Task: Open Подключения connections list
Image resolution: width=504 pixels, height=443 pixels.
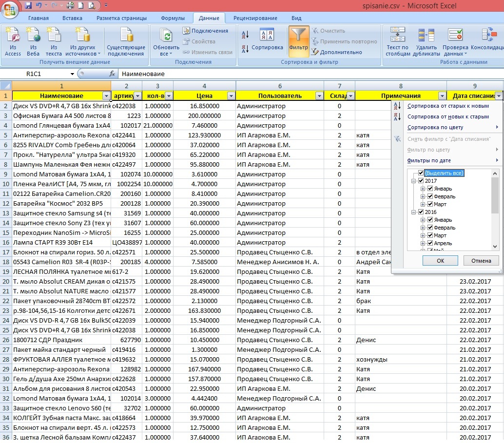Action: coord(206,31)
